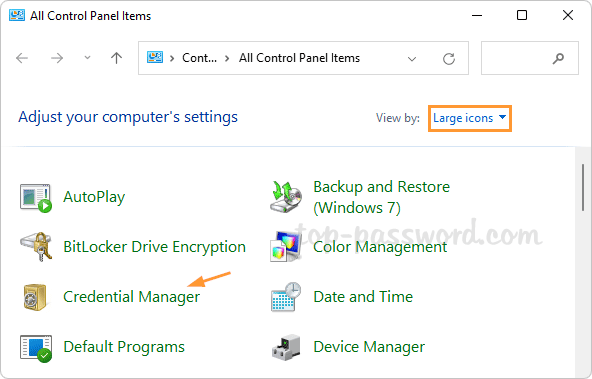Select All Control Panel Items breadcrumb

(299, 58)
